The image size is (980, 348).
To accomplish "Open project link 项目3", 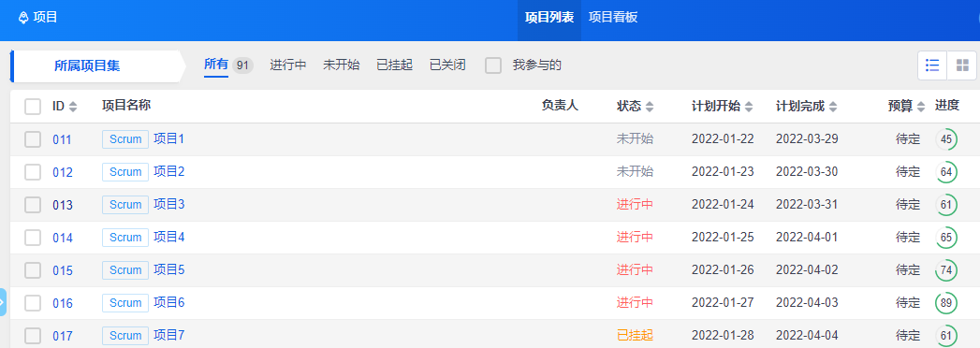I will coord(169,204).
